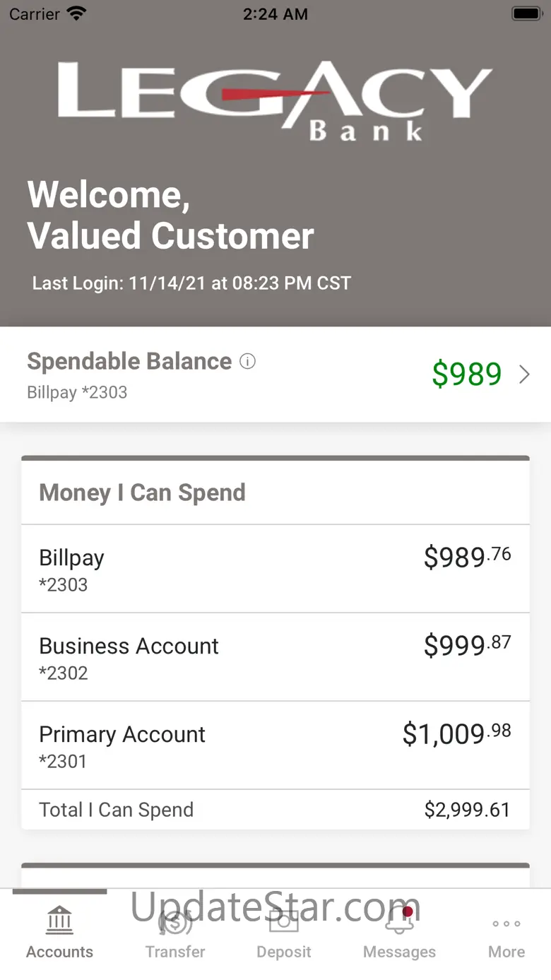Image resolution: width=551 pixels, height=980 pixels.
Task: Open the Accounts bank building icon
Action: [60, 921]
